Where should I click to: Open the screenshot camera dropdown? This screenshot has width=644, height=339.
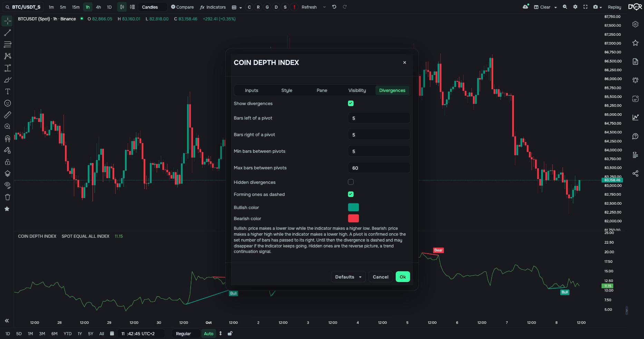pyautogui.click(x=597, y=7)
